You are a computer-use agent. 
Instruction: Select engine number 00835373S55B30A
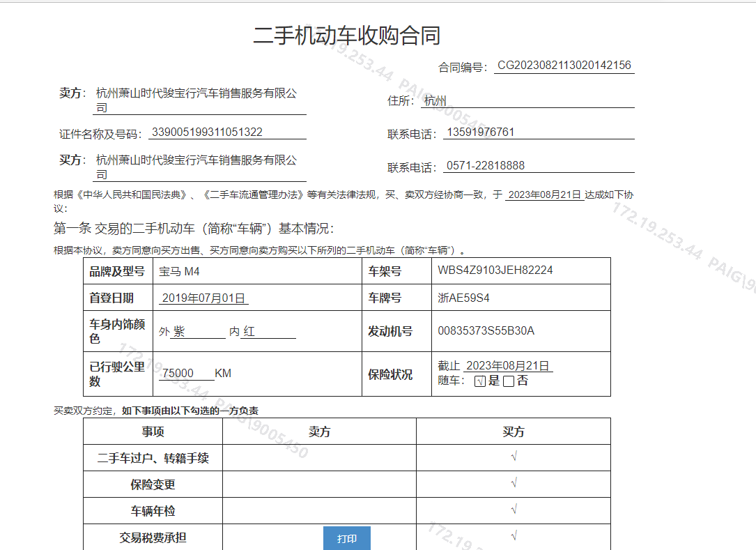486,331
